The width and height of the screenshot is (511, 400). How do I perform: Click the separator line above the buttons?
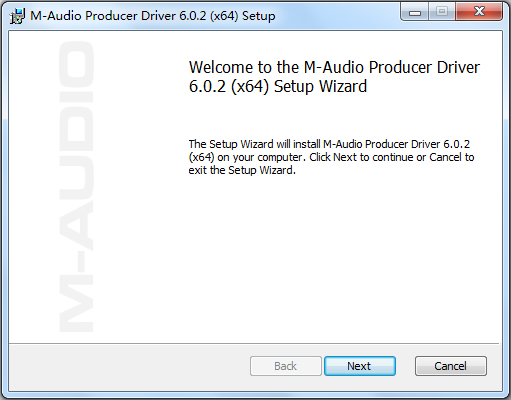254,343
